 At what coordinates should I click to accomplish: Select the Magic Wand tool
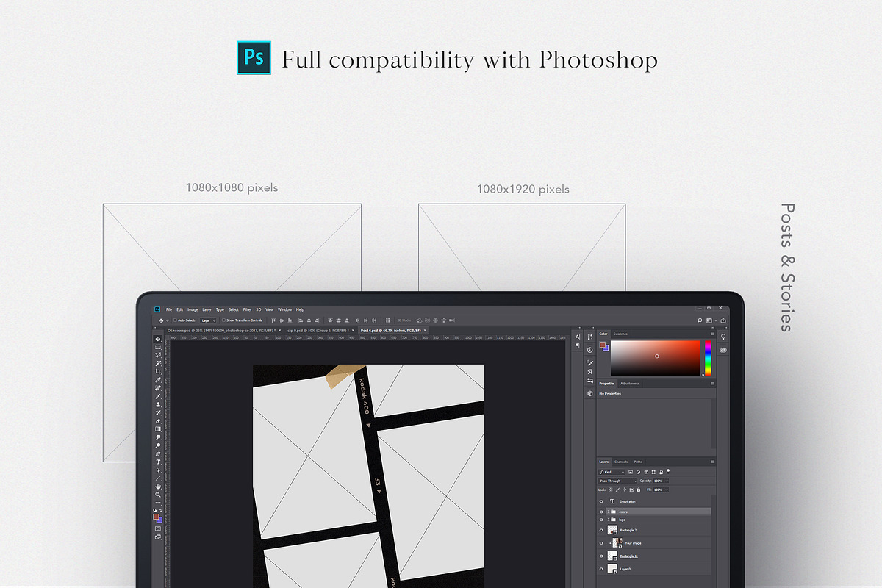(x=158, y=363)
